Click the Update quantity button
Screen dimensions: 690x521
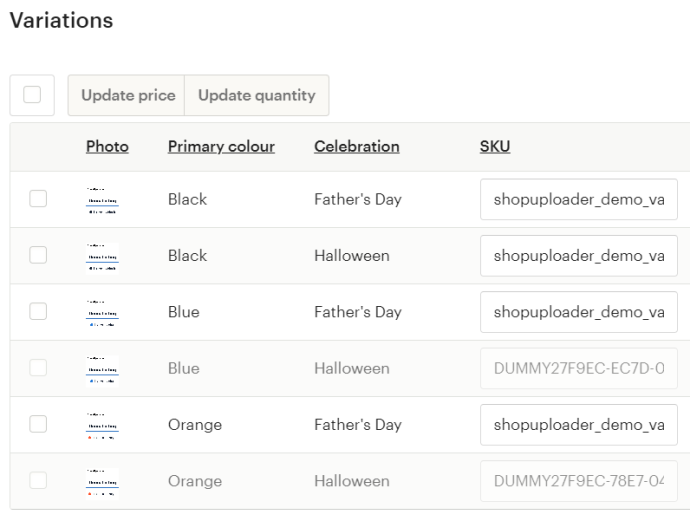point(257,95)
